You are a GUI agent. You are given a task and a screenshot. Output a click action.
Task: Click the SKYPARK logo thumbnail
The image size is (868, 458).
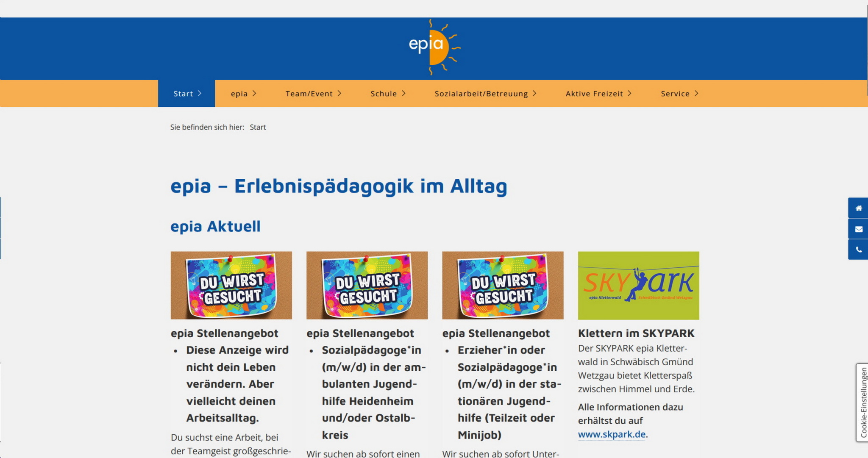click(638, 285)
